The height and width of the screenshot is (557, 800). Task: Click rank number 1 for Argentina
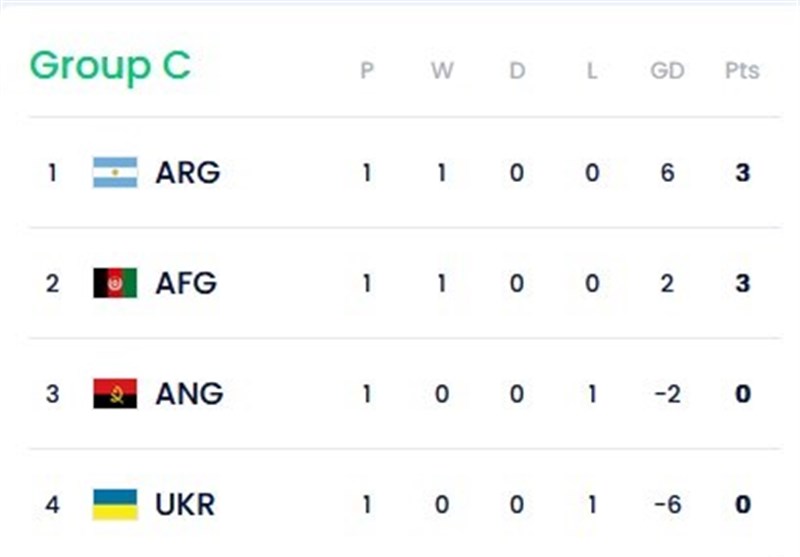[53, 173]
